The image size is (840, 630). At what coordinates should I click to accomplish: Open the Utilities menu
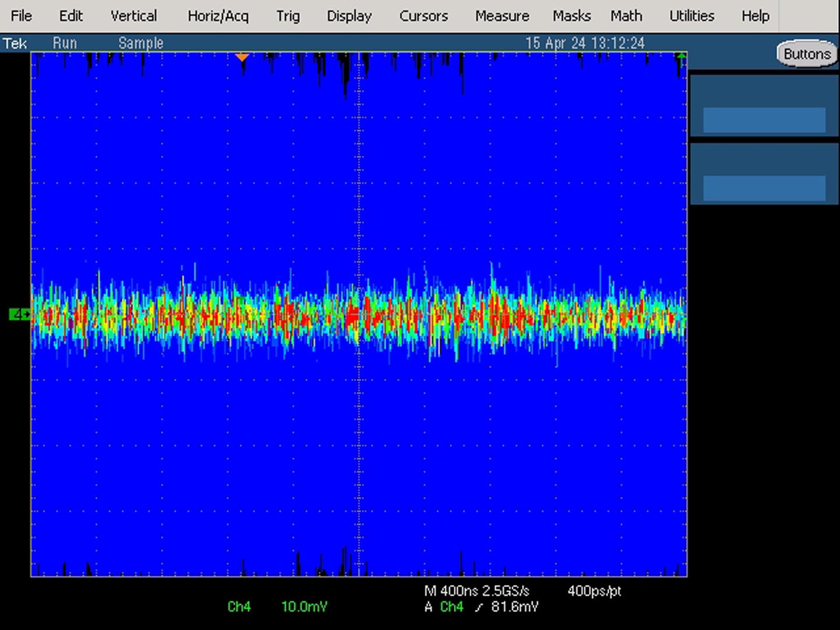coord(692,16)
